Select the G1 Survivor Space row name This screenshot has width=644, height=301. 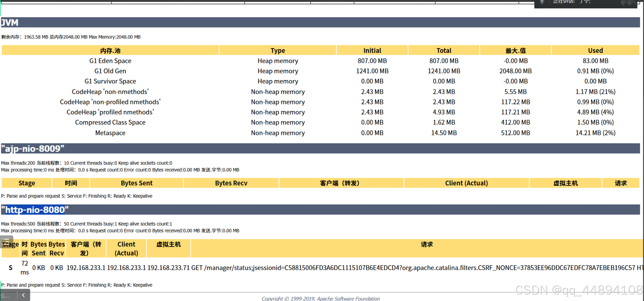(110, 81)
